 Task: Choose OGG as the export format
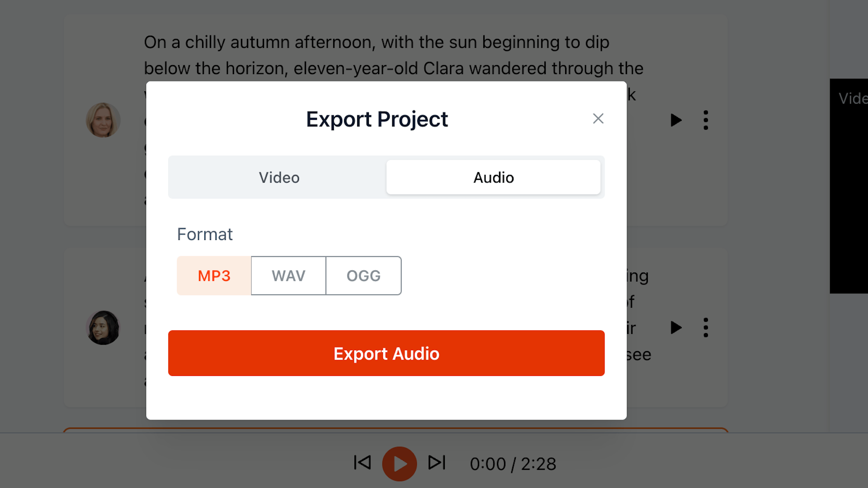point(363,276)
